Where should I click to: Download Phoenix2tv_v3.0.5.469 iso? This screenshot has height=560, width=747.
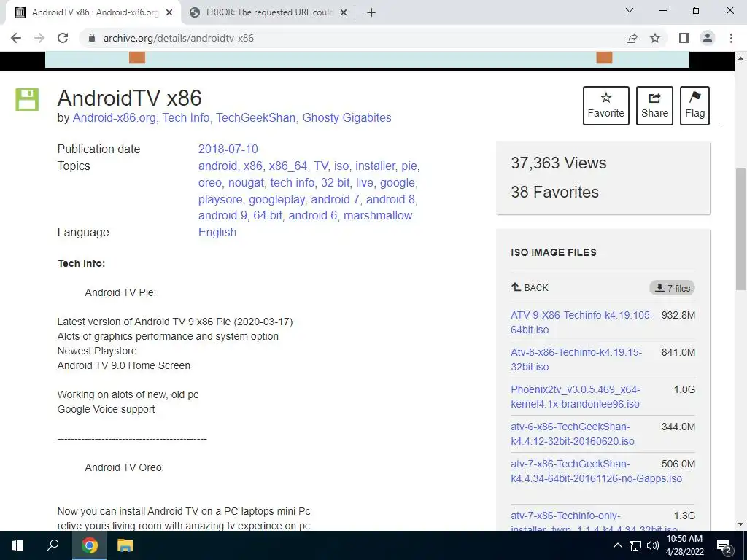pos(576,397)
